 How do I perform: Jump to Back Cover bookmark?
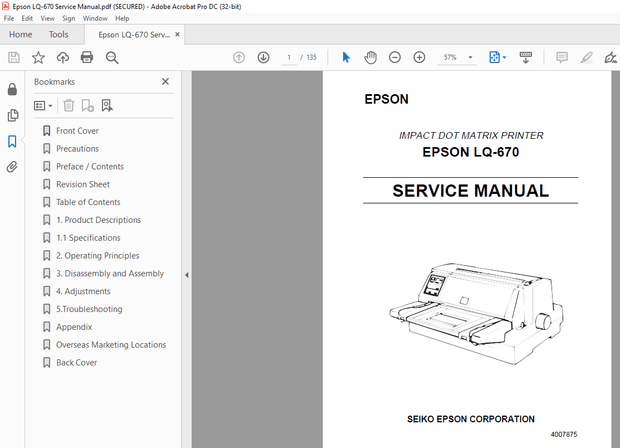pyautogui.click(x=76, y=363)
